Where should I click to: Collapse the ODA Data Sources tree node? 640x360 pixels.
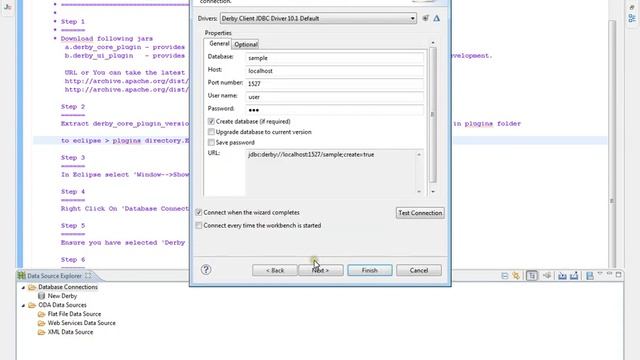pyautogui.click(x=23, y=305)
